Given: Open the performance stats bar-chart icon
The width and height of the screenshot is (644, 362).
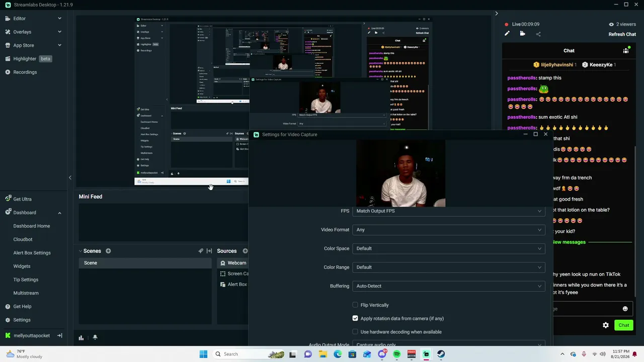Looking at the screenshot, I should pos(81,337).
